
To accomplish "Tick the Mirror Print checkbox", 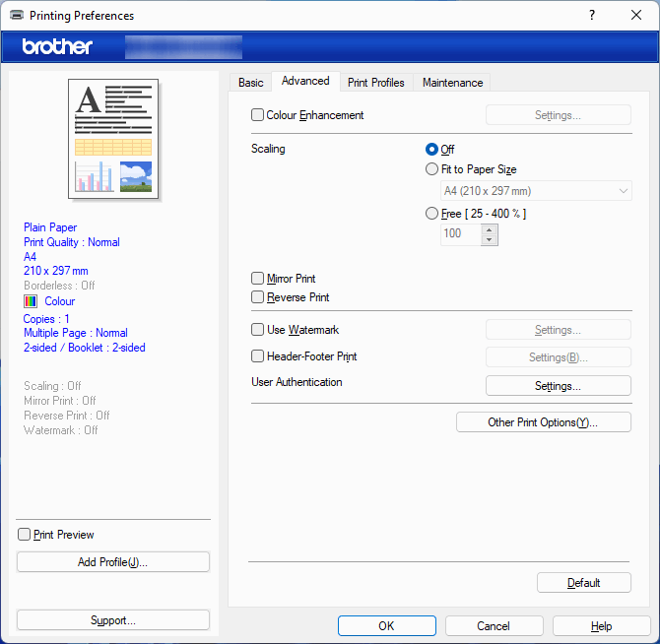I will coord(258,279).
